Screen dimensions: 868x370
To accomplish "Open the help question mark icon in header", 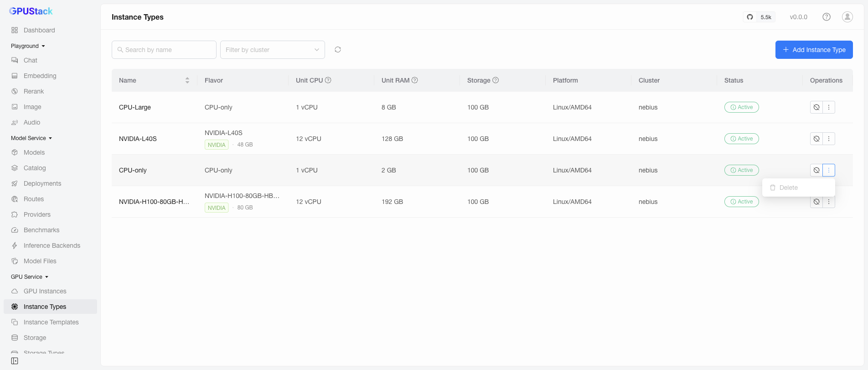I will [x=827, y=17].
